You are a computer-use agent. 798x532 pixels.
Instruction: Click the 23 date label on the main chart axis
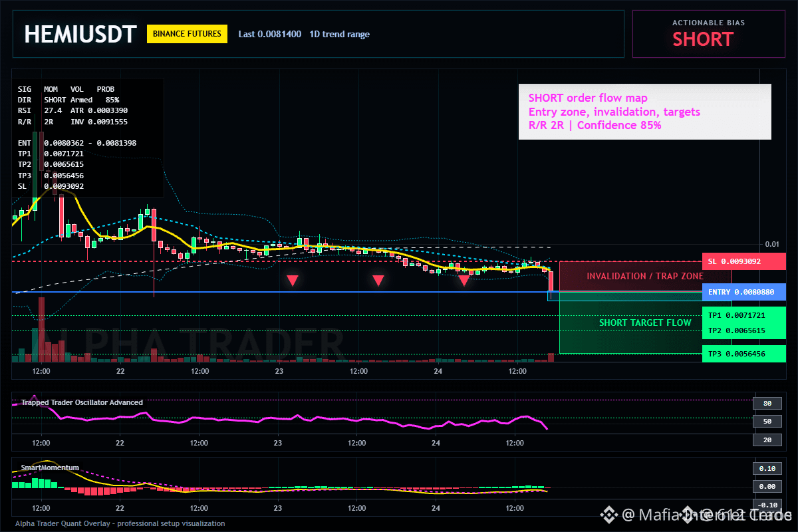(x=279, y=371)
